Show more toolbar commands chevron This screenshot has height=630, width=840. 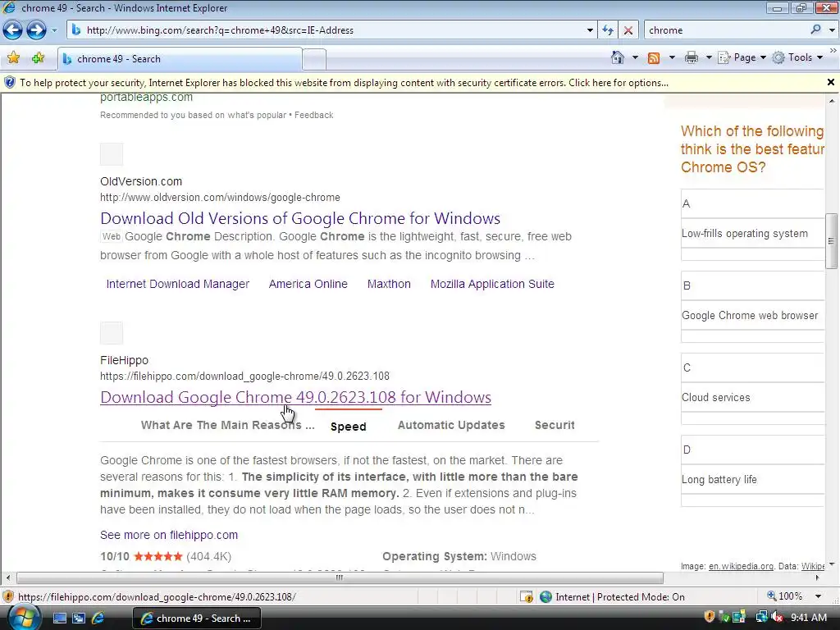click(x=833, y=50)
